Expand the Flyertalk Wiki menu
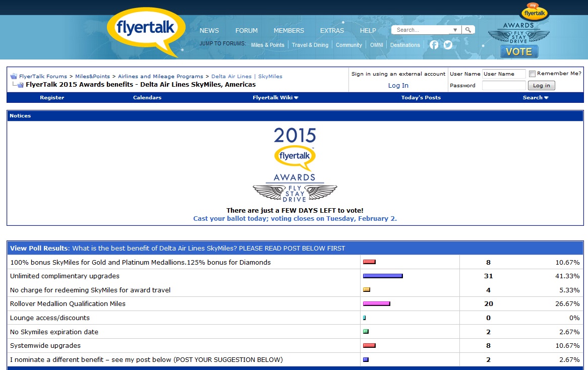 coord(275,98)
